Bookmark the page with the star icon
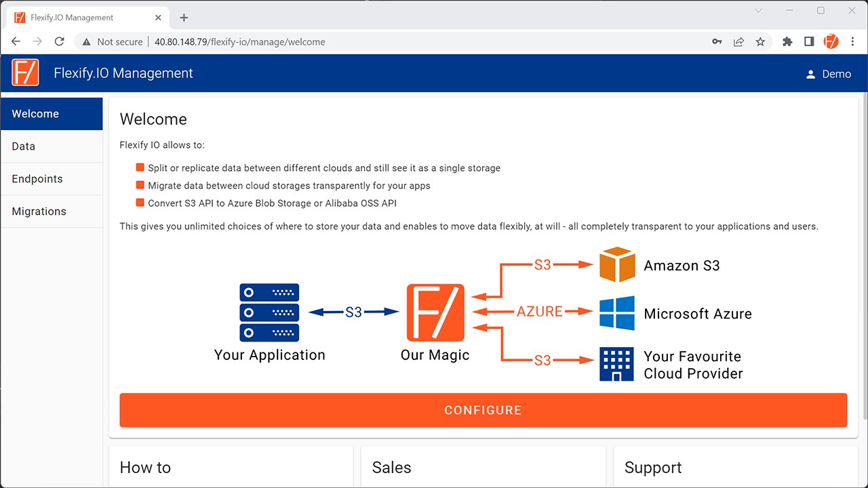 tap(760, 41)
